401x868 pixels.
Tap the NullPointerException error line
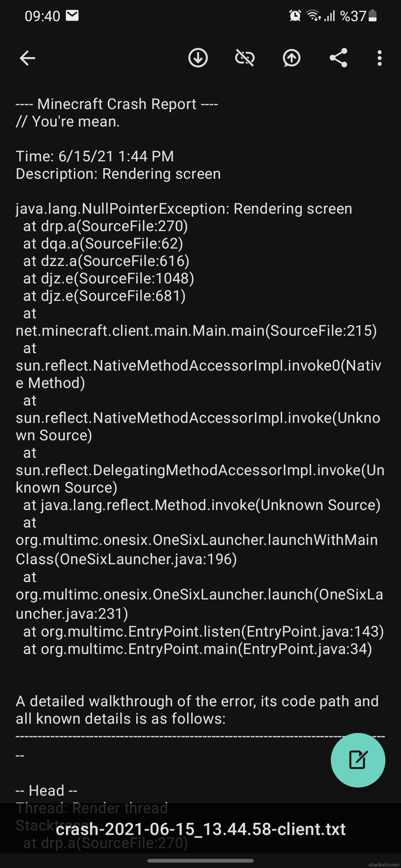pyautogui.click(x=184, y=208)
